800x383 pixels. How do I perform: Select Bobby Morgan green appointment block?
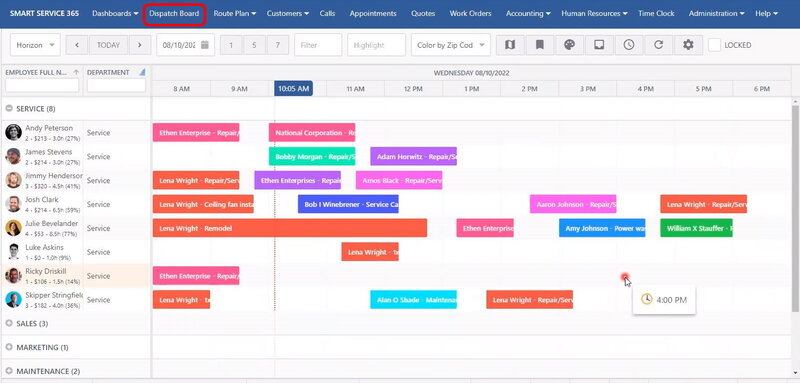[312, 157]
